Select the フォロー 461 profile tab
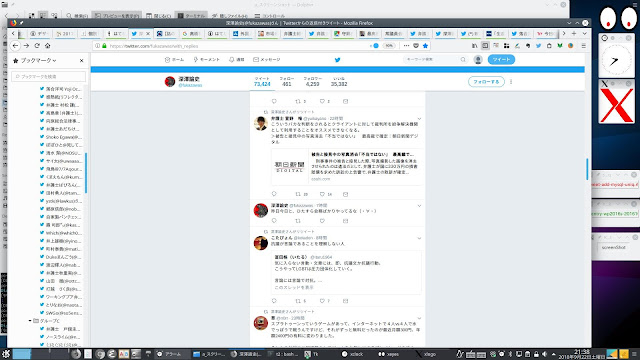640x360 pixels. tap(287, 82)
